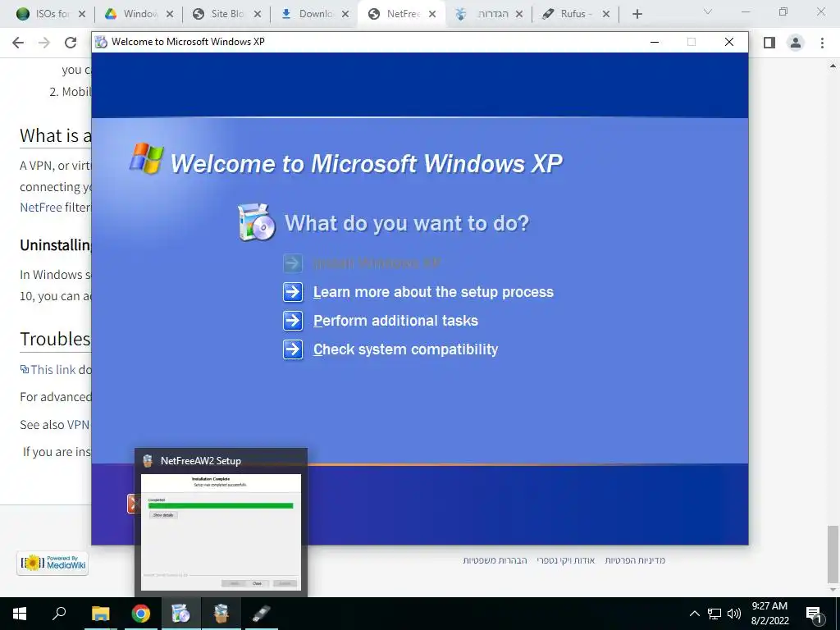Open a new browser tab

coord(637,14)
